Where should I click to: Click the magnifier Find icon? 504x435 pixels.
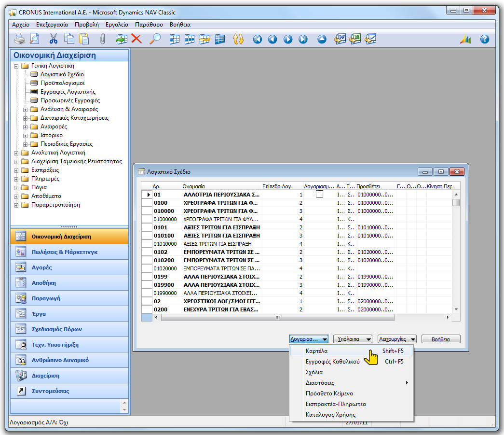pyautogui.click(x=155, y=39)
